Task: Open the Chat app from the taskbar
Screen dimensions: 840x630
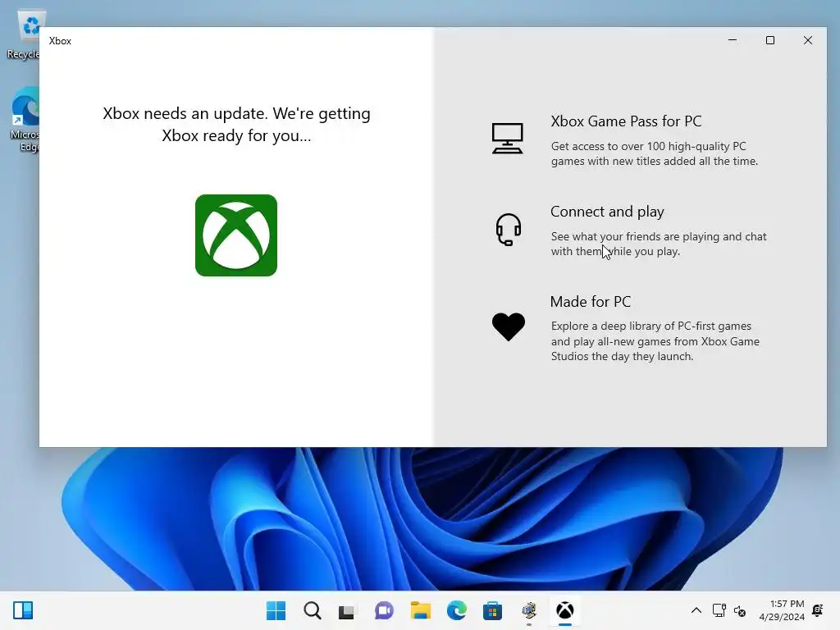Action: (384, 610)
